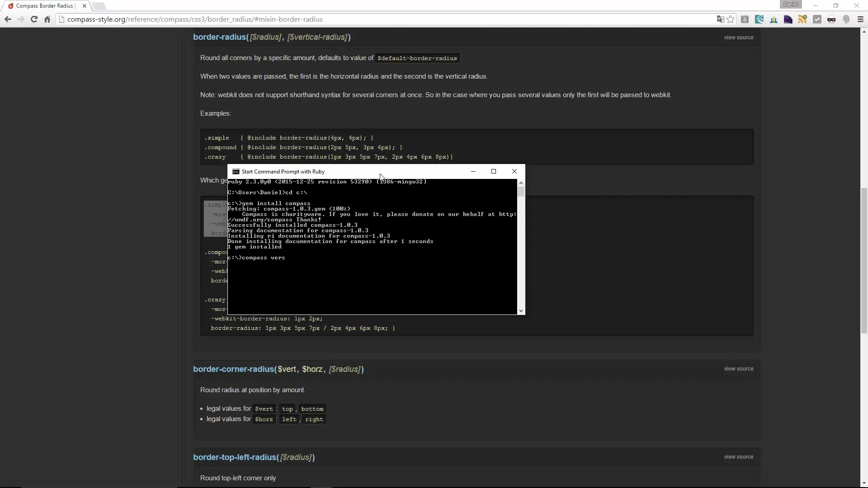The height and width of the screenshot is (488, 868).
Task: Open the browser home page
Action: 47,19
